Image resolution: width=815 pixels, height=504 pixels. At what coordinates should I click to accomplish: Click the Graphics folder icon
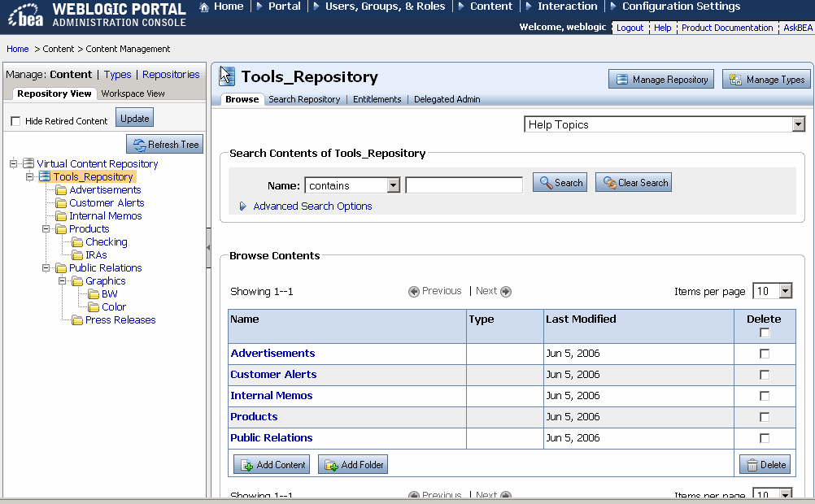(77, 281)
